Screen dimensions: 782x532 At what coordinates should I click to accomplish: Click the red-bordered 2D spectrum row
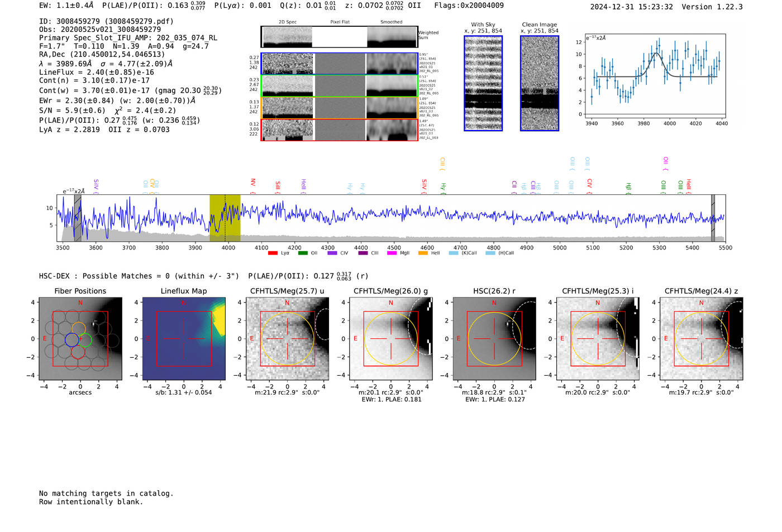coord(339,130)
